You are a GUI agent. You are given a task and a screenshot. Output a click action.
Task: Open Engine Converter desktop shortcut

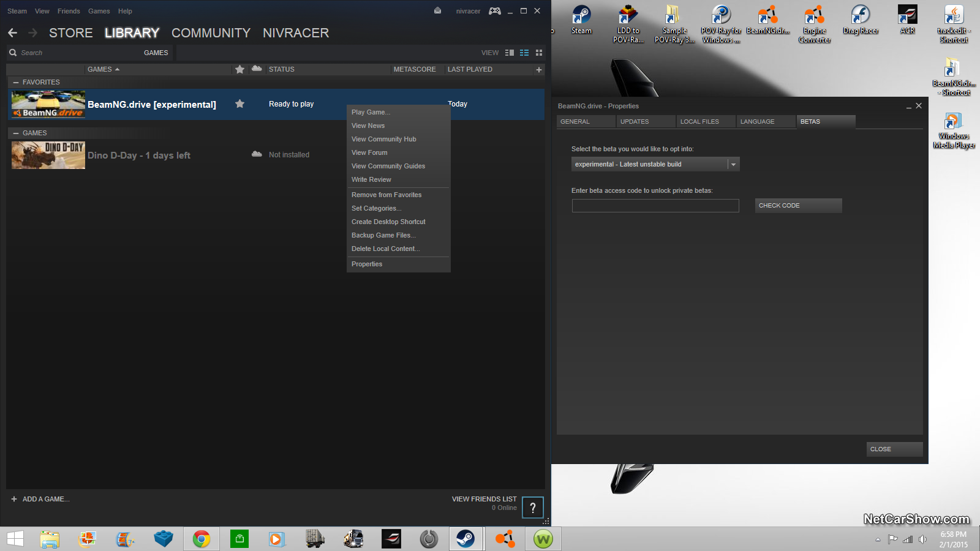point(815,24)
